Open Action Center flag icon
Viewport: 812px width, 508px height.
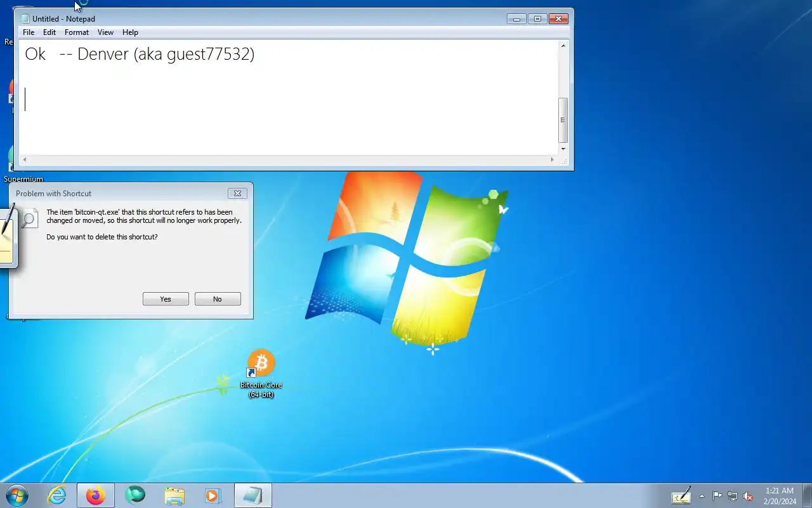pos(717,496)
